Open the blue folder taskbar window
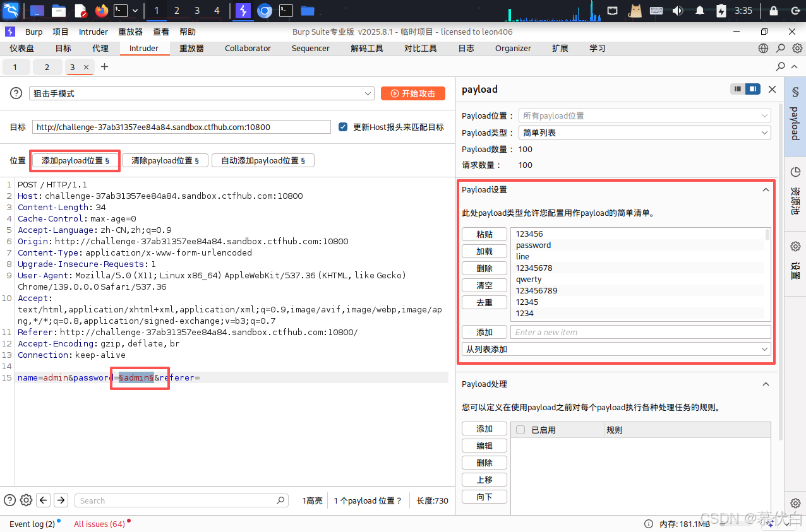Screen dimensions: 806x532 (308, 11)
